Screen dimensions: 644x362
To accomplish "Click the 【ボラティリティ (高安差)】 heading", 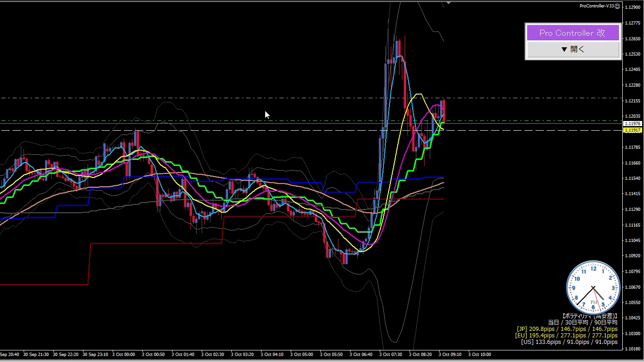I will pos(589,316).
